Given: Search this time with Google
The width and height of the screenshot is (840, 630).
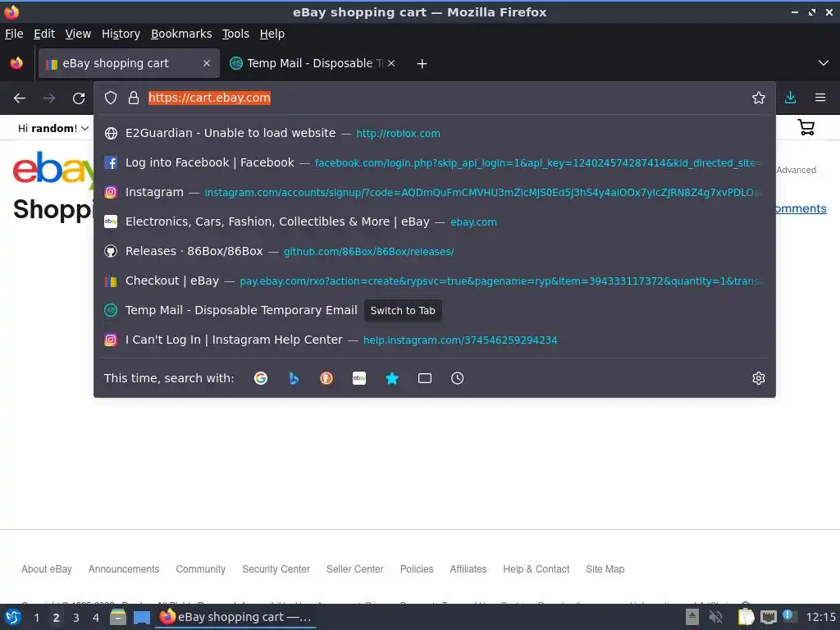Looking at the screenshot, I should (261, 378).
